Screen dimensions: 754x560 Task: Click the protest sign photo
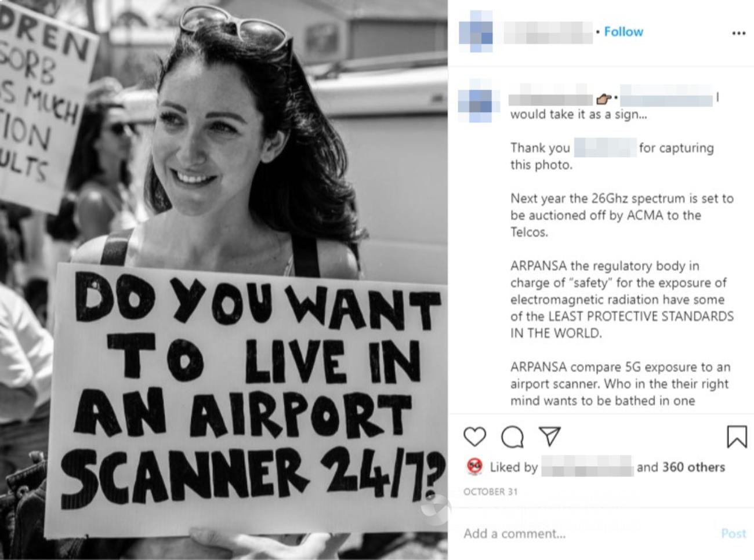coord(224,280)
